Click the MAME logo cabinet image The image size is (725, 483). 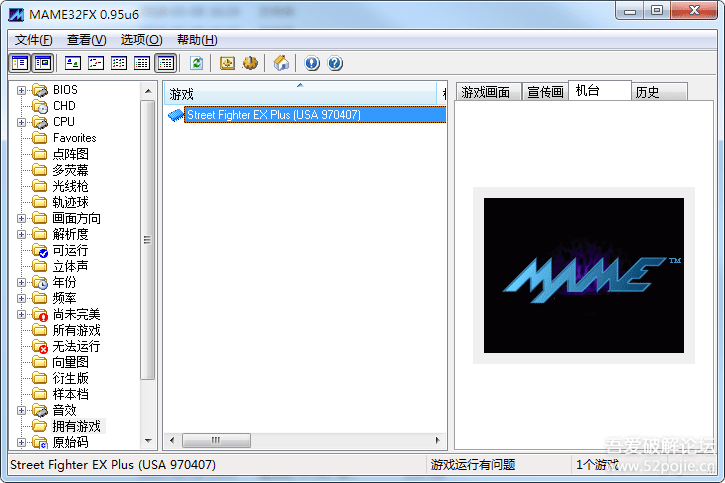coord(584,275)
